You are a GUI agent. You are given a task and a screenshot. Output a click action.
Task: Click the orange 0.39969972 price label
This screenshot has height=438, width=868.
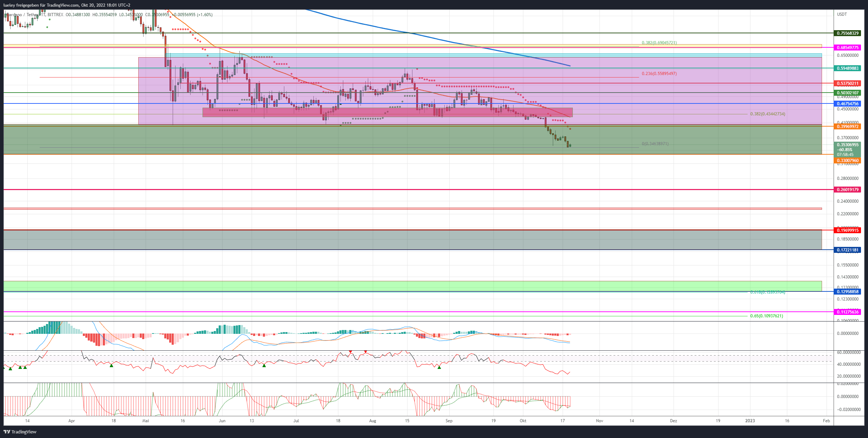click(x=848, y=127)
